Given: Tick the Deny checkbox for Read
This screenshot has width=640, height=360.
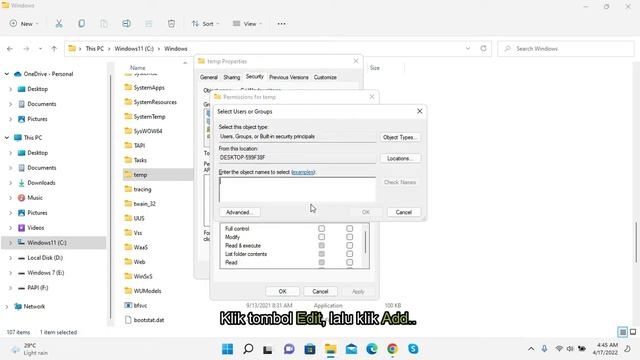Looking at the screenshot, I should click(x=349, y=262).
